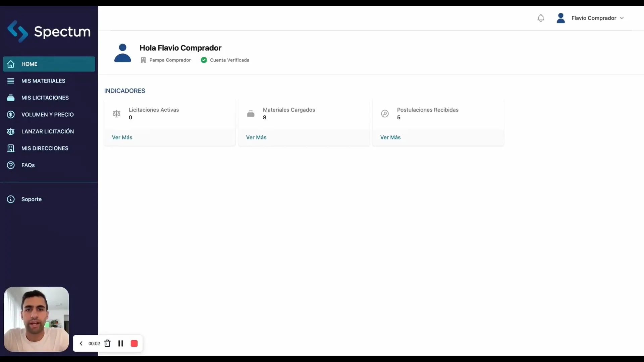Viewport: 644px width, 362px height.
Task: Click the Soporte info icon
Action: tap(11, 199)
